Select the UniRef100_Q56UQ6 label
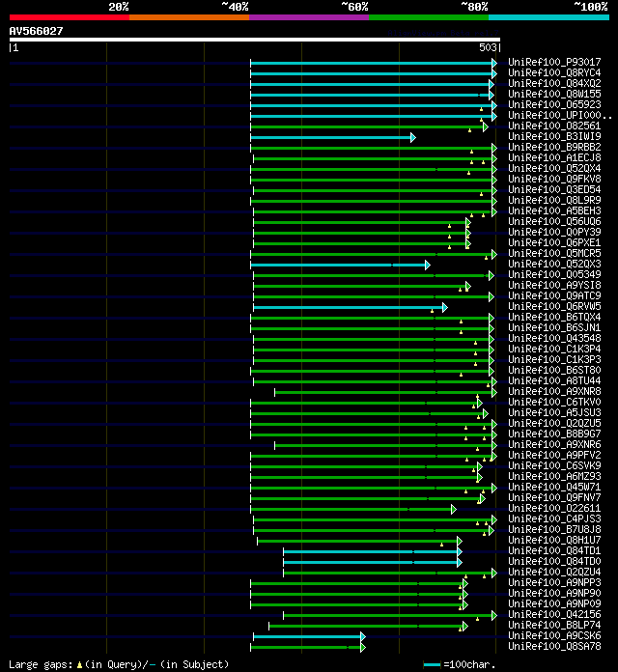The image size is (618, 672). click(554, 221)
